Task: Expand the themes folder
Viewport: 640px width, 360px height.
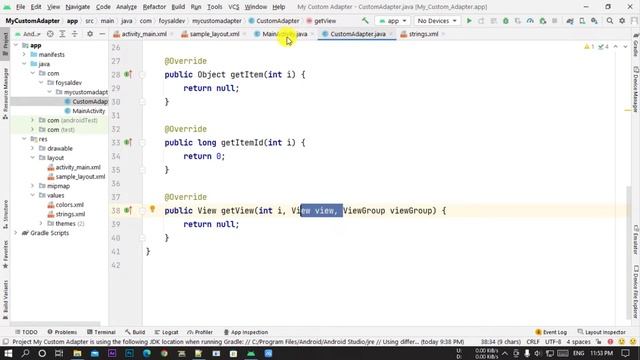Action: [41, 224]
